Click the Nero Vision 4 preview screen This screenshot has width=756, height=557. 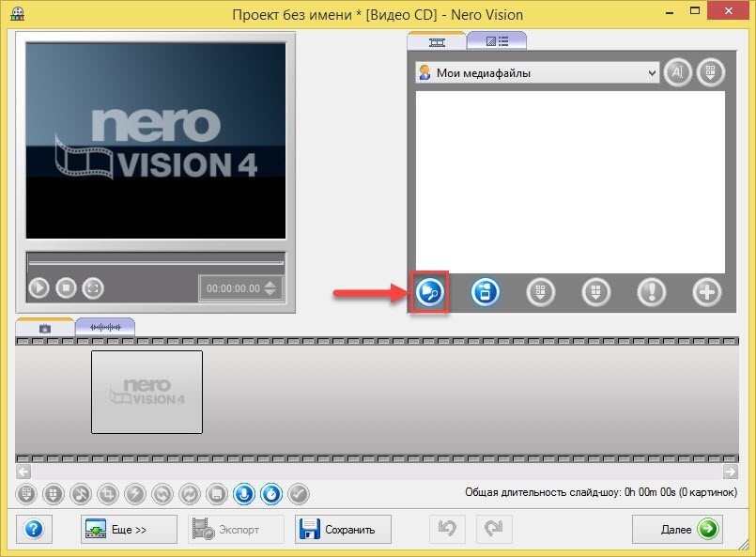[156, 140]
